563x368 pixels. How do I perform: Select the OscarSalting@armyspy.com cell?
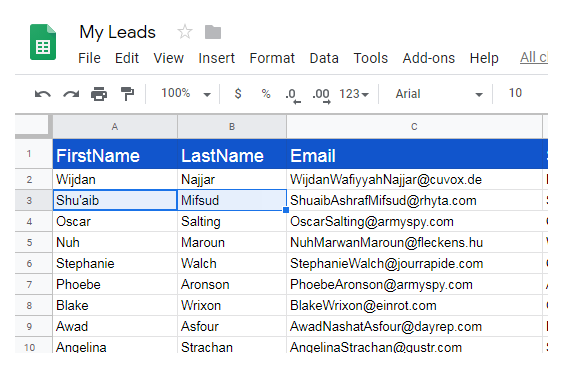pyautogui.click(x=414, y=221)
